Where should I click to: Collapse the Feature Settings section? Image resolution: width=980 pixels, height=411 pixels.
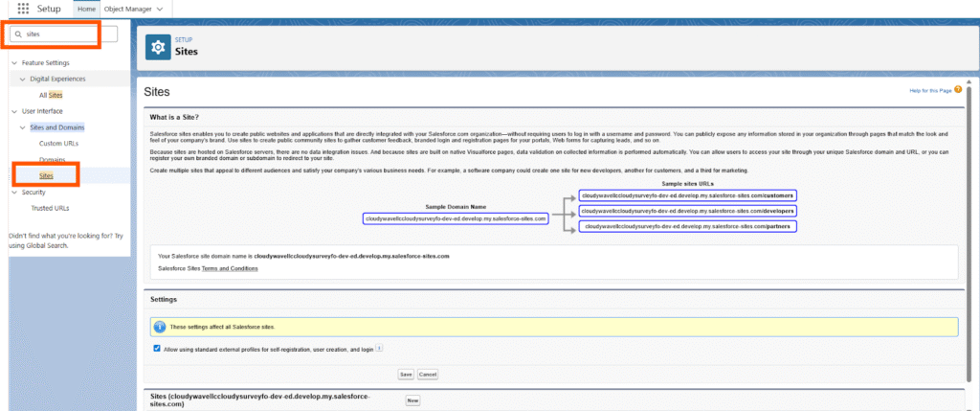[x=14, y=63]
